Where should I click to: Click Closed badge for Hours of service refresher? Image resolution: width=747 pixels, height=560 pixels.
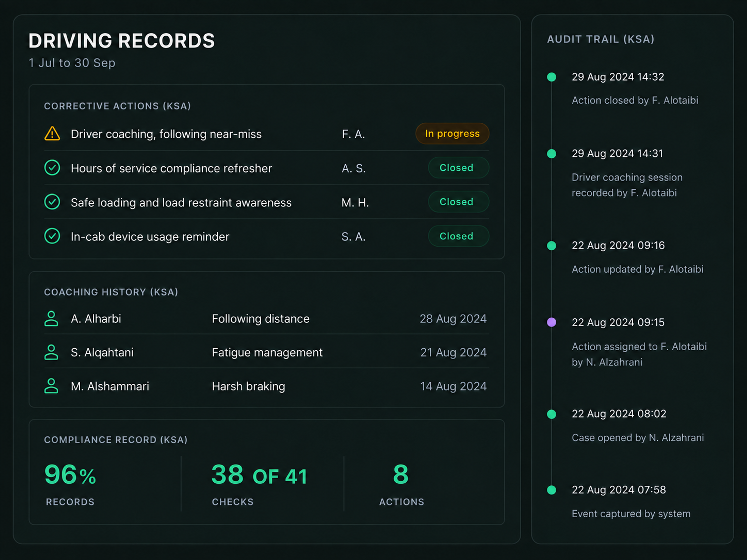click(x=459, y=168)
